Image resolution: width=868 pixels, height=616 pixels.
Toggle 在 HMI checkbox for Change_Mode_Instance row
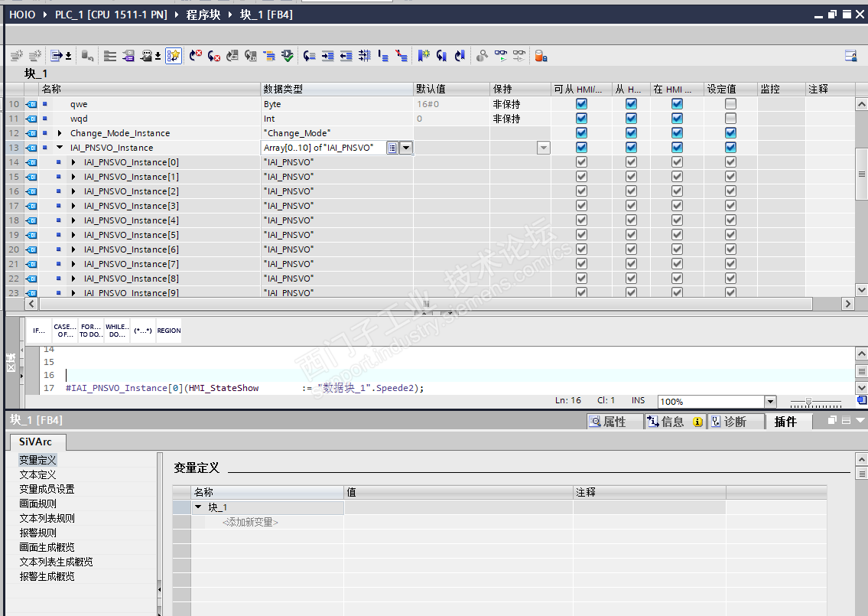677,132
